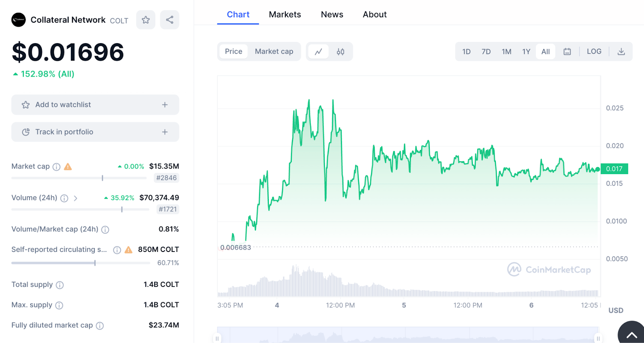
Task: Click the scroll-to-top arrow button
Action: click(632, 335)
